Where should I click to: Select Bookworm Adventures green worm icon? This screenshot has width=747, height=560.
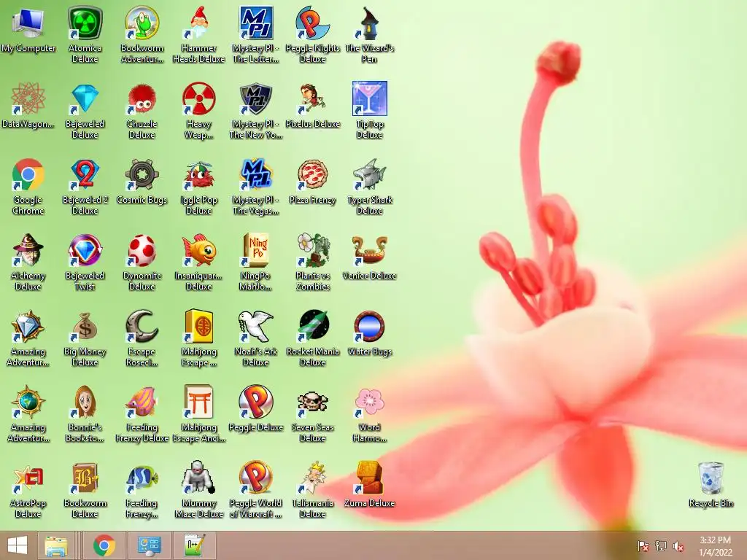pyautogui.click(x=142, y=23)
